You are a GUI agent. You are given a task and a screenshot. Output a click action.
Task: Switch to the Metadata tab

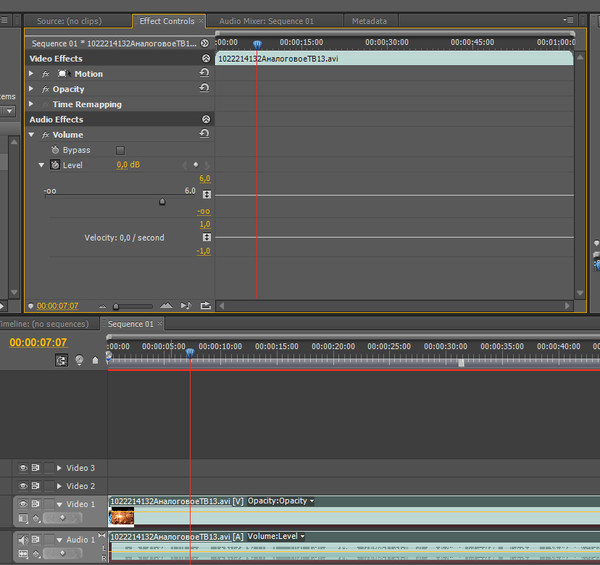tap(369, 21)
